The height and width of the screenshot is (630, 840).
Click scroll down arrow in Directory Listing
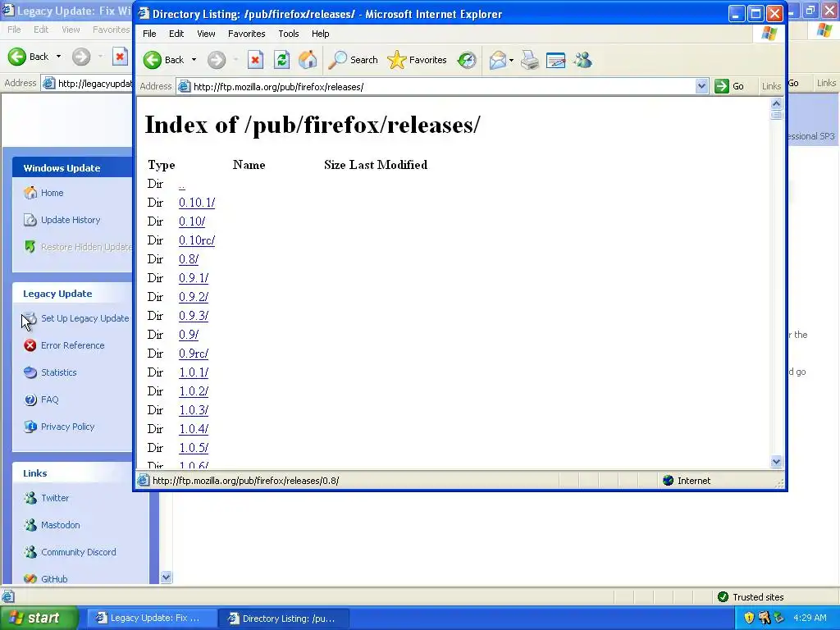[776, 462]
